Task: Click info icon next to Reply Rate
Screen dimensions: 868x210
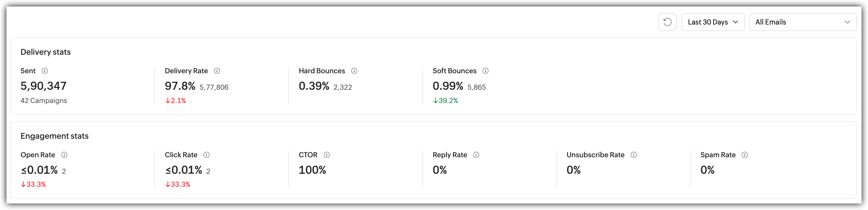Action: [x=476, y=155]
